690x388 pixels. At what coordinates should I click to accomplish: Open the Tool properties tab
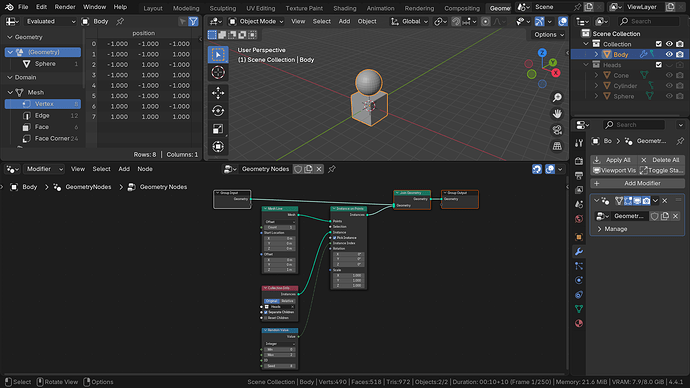(579, 143)
